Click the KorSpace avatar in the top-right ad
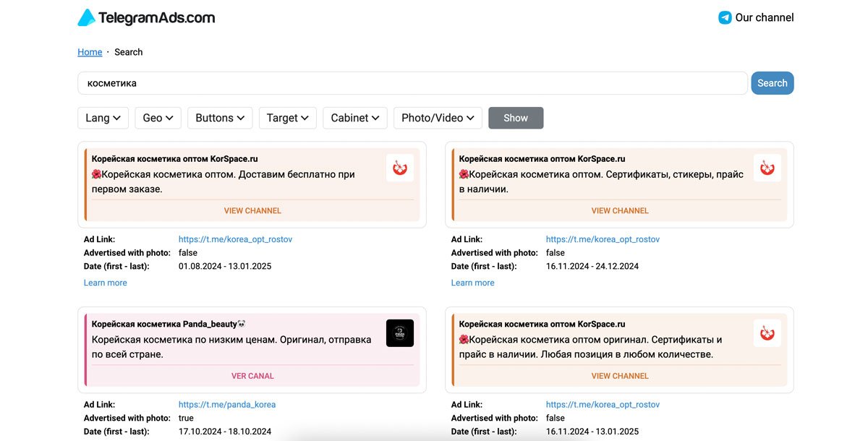Image resolution: width=868 pixels, height=441 pixels. (x=767, y=168)
